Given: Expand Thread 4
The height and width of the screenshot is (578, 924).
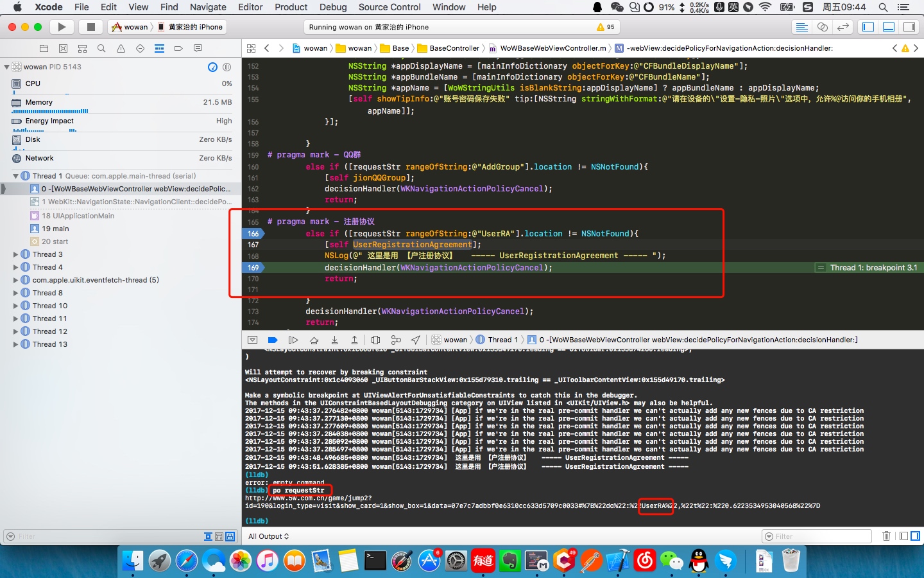Looking at the screenshot, I should pos(16,267).
